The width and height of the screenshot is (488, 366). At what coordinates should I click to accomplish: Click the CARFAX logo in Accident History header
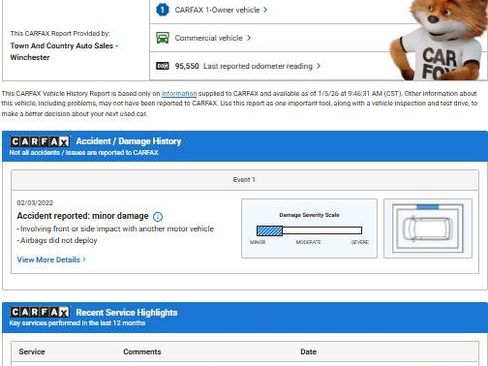[40, 142]
